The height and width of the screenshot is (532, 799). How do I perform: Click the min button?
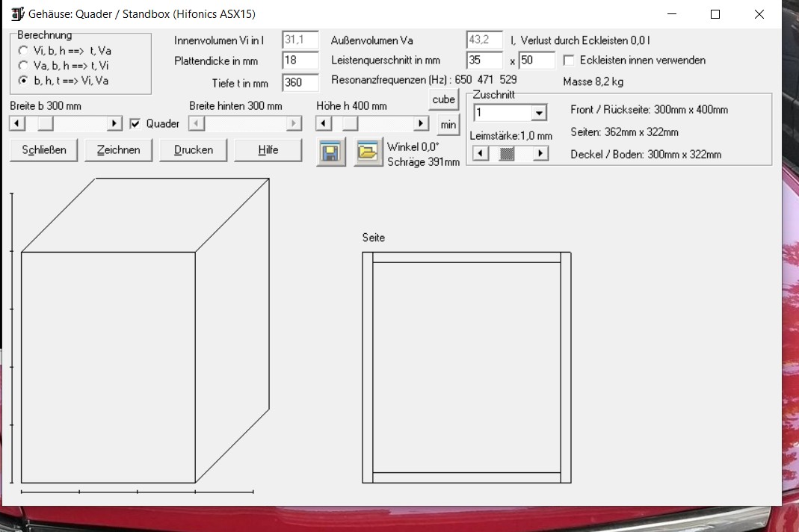tap(448, 125)
